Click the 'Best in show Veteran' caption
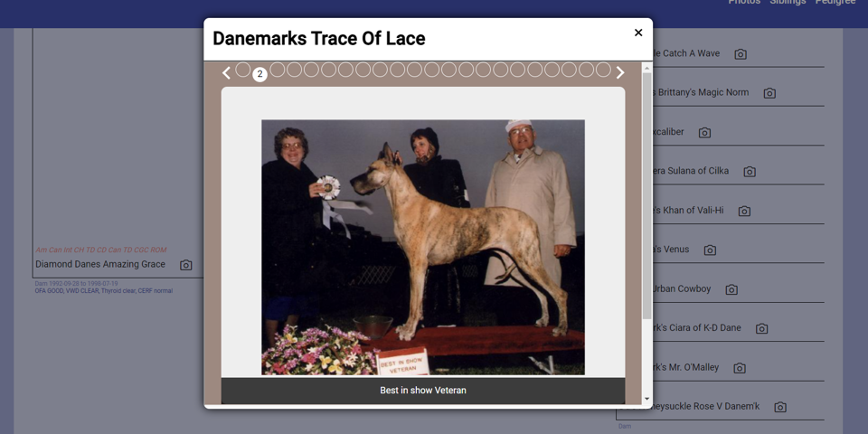868x434 pixels. click(x=423, y=391)
